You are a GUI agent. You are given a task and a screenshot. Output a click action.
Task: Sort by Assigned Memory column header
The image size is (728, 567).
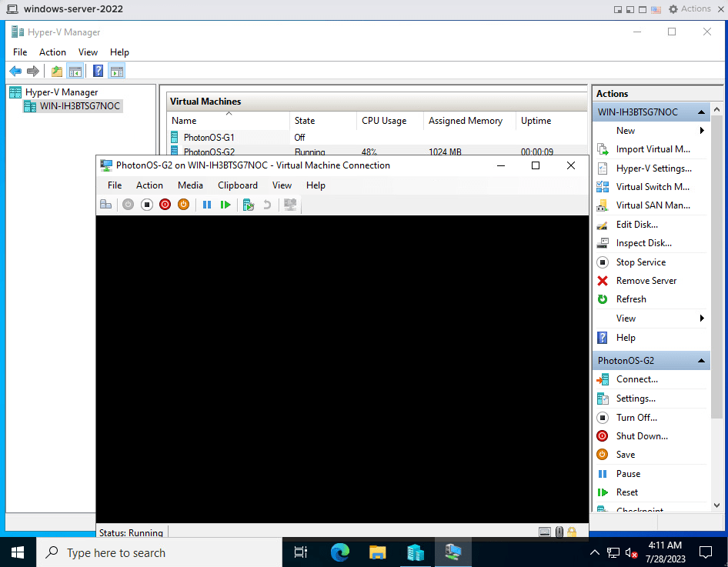point(469,121)
